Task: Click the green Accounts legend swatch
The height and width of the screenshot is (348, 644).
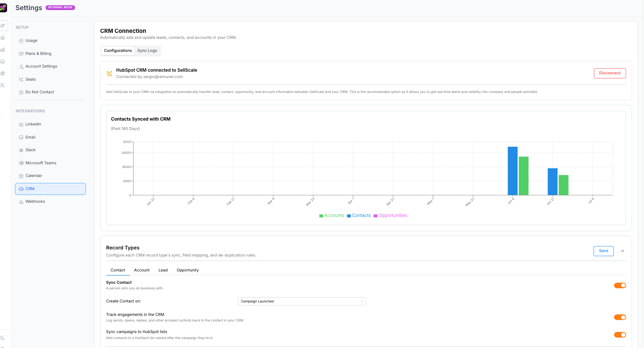Action: point(321,216)
